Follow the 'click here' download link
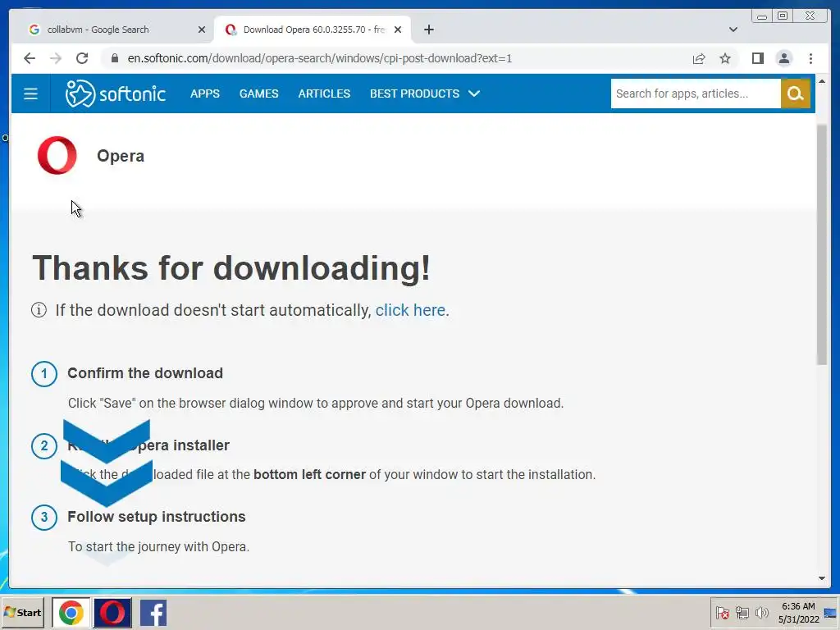The image size is (840, 630). (410, 310)
